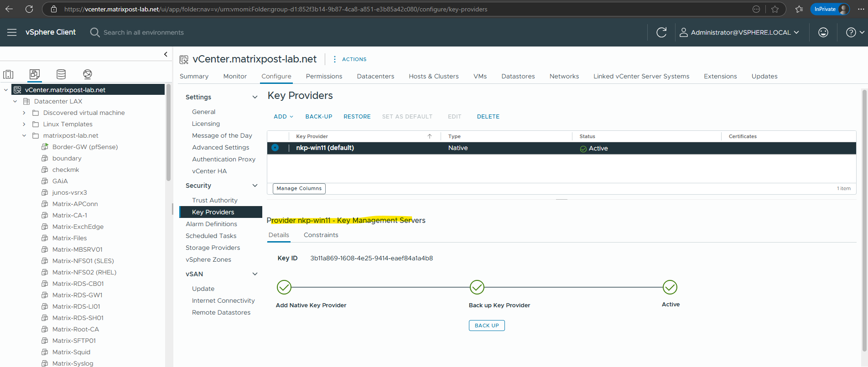
Task: Collapse the vSAN section
Action: (255, 274)
